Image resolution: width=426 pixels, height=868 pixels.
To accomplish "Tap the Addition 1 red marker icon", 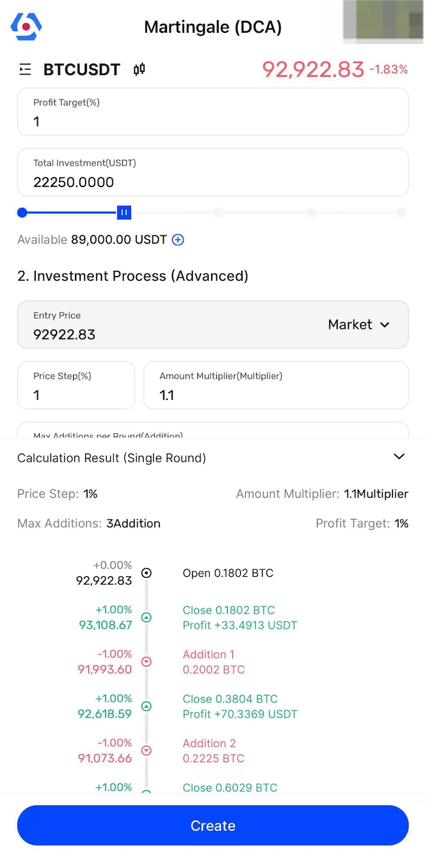I will 146,662.
